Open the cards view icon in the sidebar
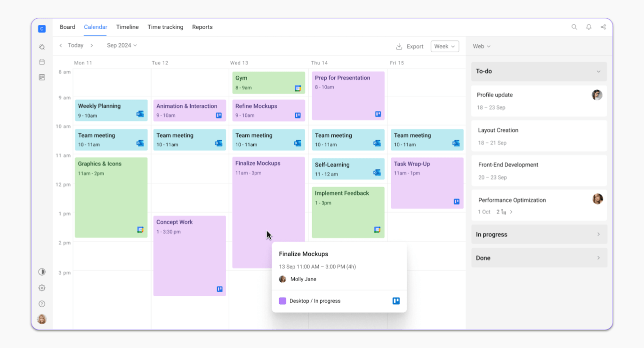 [42, 77]
